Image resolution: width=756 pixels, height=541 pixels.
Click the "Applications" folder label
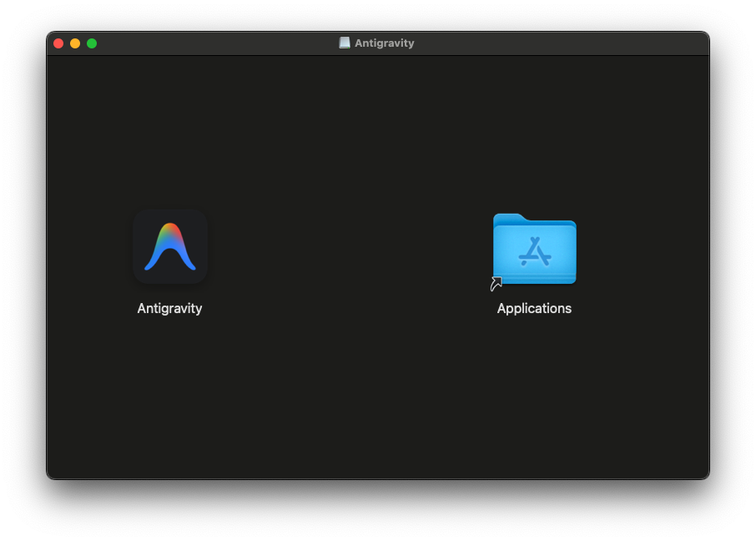(534, 309)
